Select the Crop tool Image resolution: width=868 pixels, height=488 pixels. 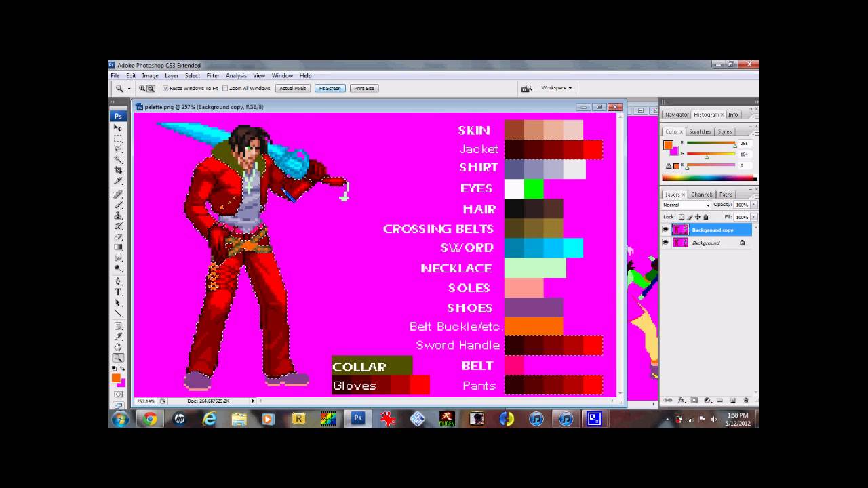tap(118, 170)
